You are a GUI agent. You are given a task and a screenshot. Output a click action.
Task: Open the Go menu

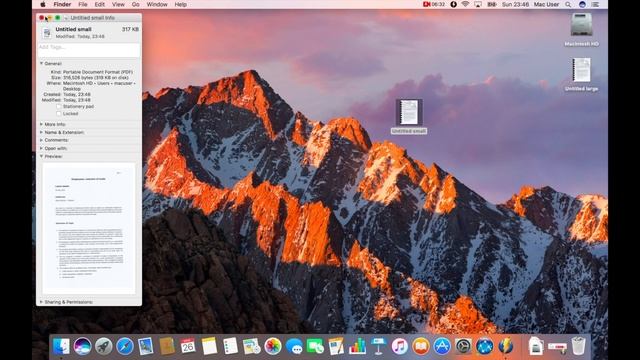(136, 4)
